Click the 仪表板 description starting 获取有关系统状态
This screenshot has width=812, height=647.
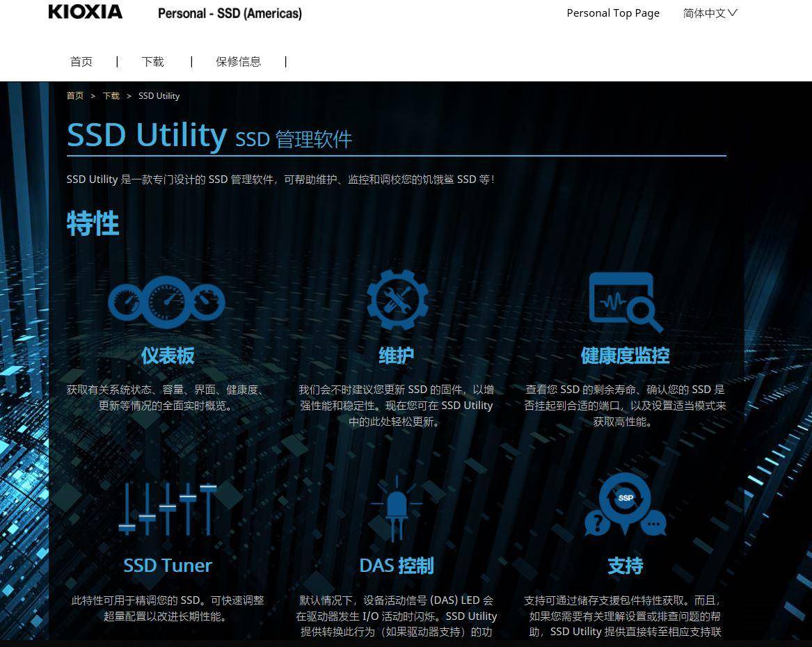[165, 397]
